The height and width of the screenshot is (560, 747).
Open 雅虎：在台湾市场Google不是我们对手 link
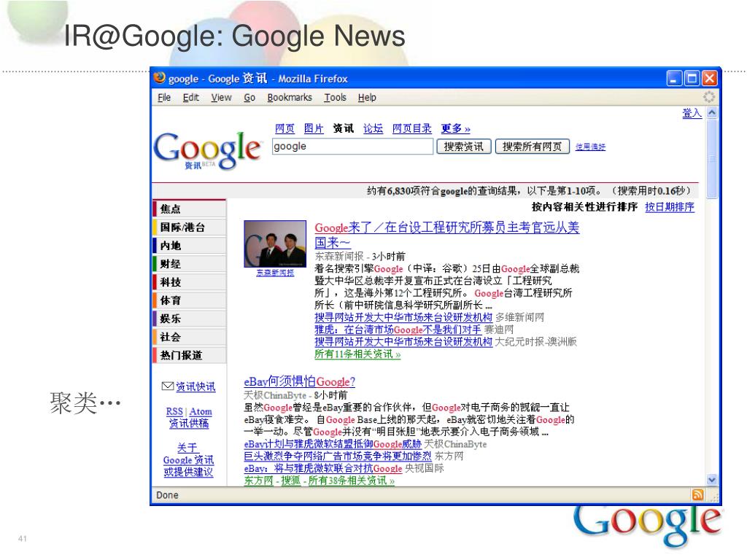click(398, 330)
